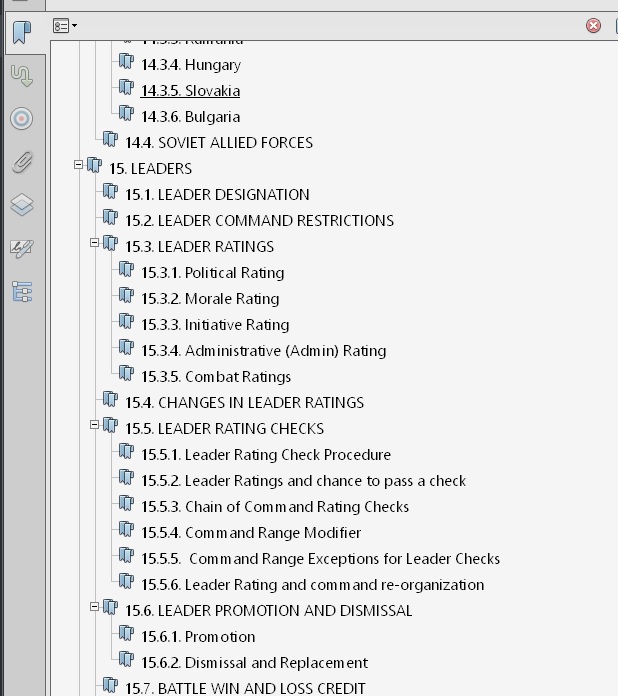Screen dimensions: 618x696
Task: Open the target-shaped panel icon in sidebar
Action: point(22,119)
